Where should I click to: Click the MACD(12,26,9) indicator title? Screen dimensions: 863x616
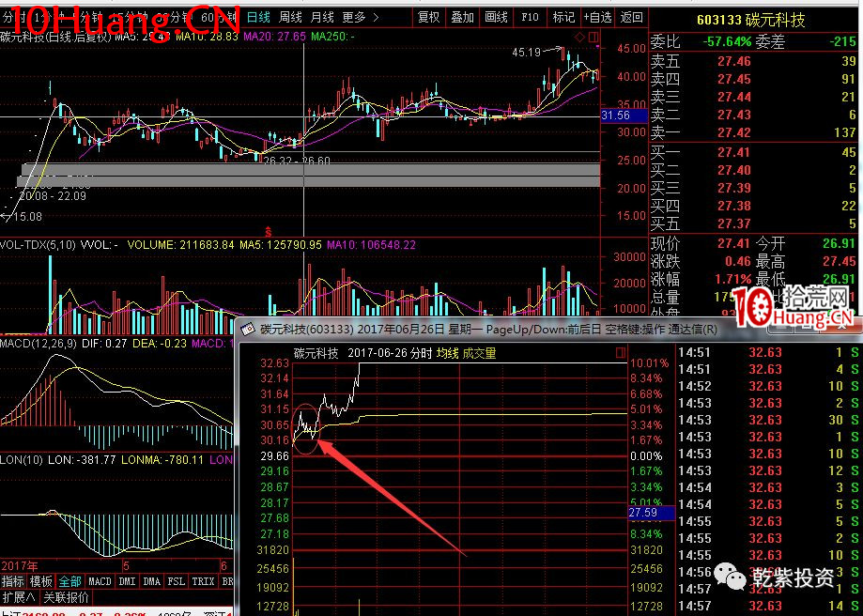point(39,343)
